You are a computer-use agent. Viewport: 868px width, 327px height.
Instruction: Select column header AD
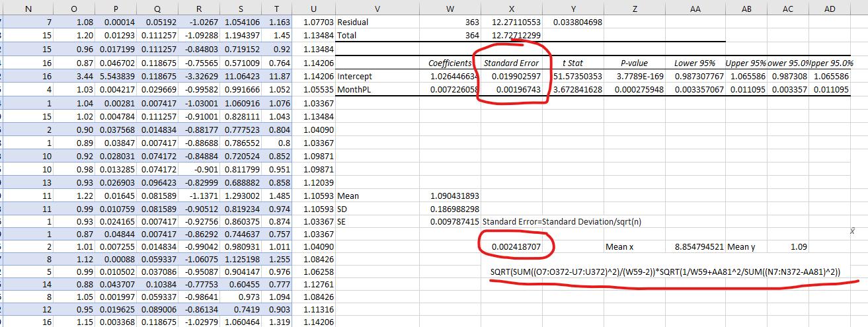click(830, 8)
